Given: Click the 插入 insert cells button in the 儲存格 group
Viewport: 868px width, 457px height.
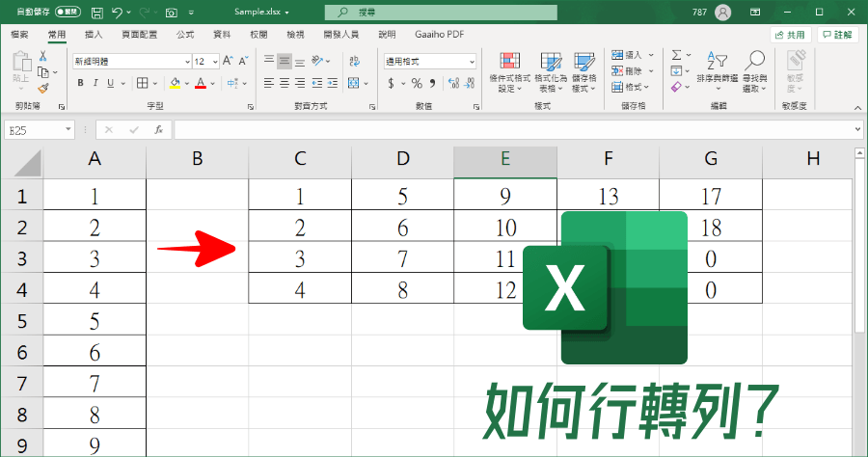Looking at the screenshot, I should pyautogui.click(x=627, y=55).
